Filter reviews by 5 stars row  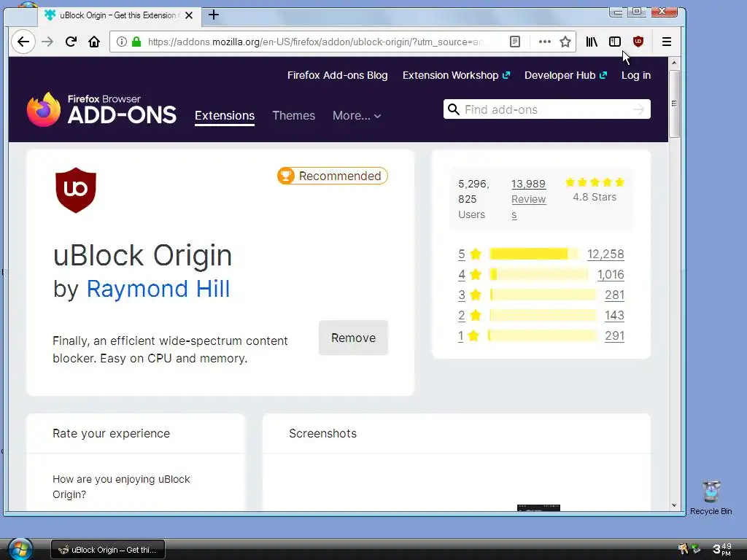click(x=541, y=254)
